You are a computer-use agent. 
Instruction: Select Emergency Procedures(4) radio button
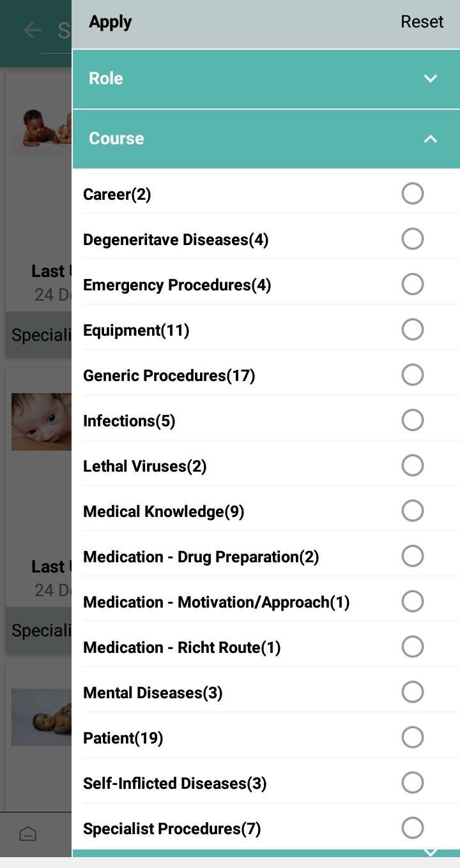(x=413, y=284)
